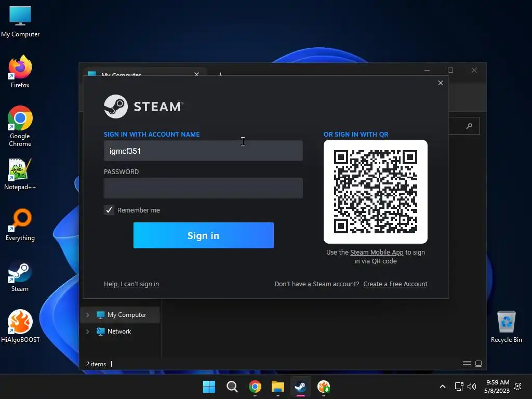Open Steam desktop shortcut
The height and width of the screenshot is (399, 532).
20,276
